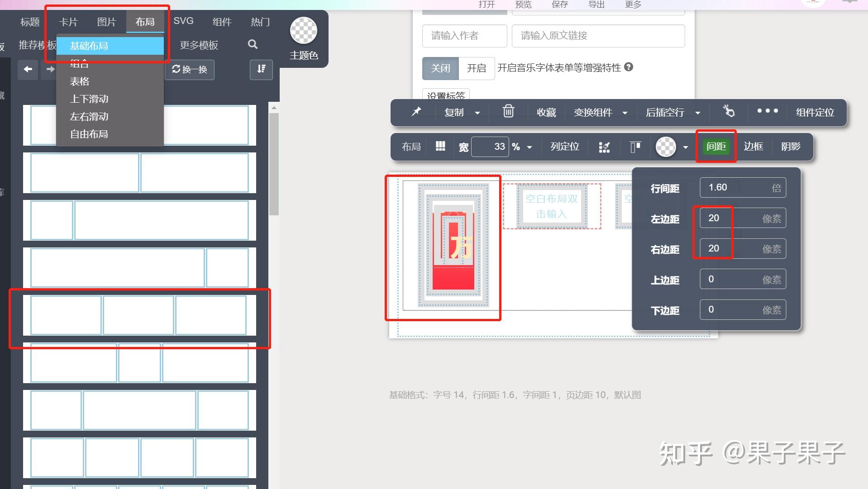The width and height of the screenshot is (868, 489).
Task: Click the trash delete icon
Action: coord(508,111)
